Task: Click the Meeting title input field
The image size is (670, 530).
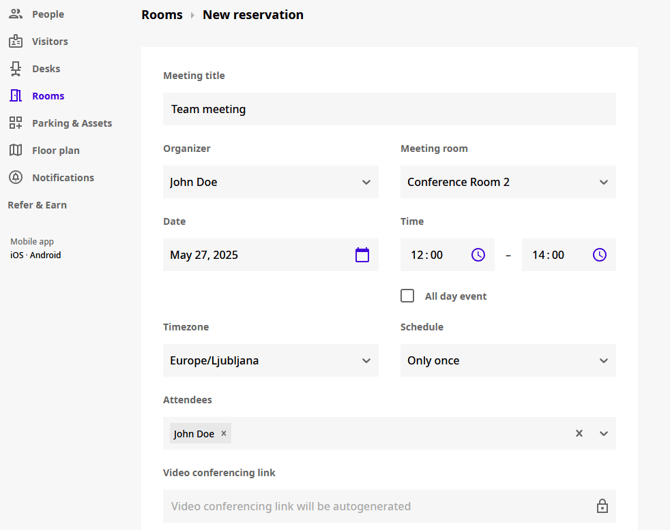Action: [389, 109]
